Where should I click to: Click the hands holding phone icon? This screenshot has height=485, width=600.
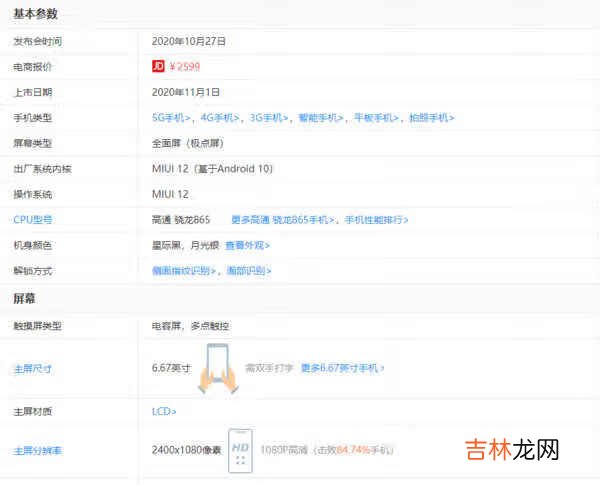219,368
